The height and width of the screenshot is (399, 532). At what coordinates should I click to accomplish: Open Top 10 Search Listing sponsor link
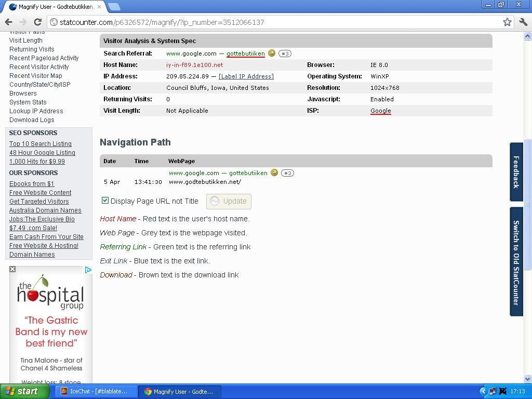41,144
